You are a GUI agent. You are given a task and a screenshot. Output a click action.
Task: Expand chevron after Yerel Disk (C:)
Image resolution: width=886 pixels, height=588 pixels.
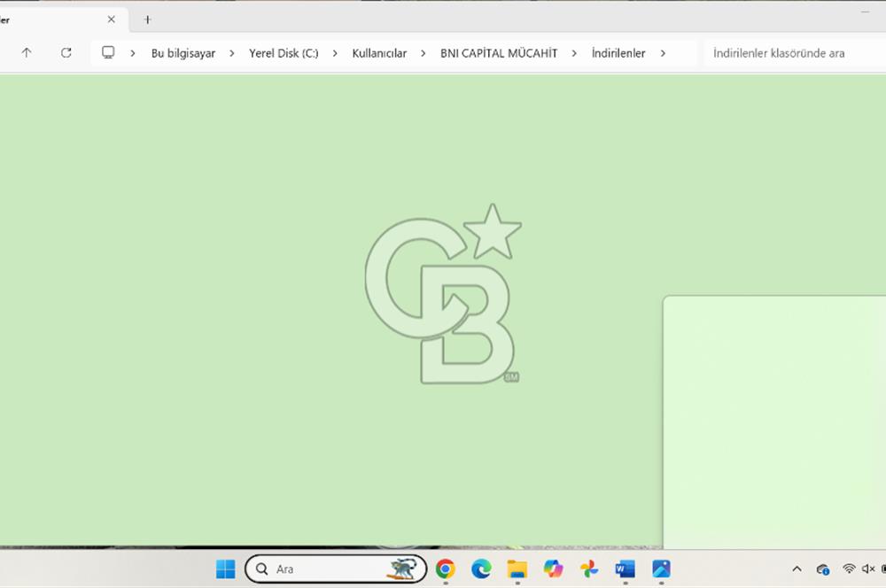(335, 53)
